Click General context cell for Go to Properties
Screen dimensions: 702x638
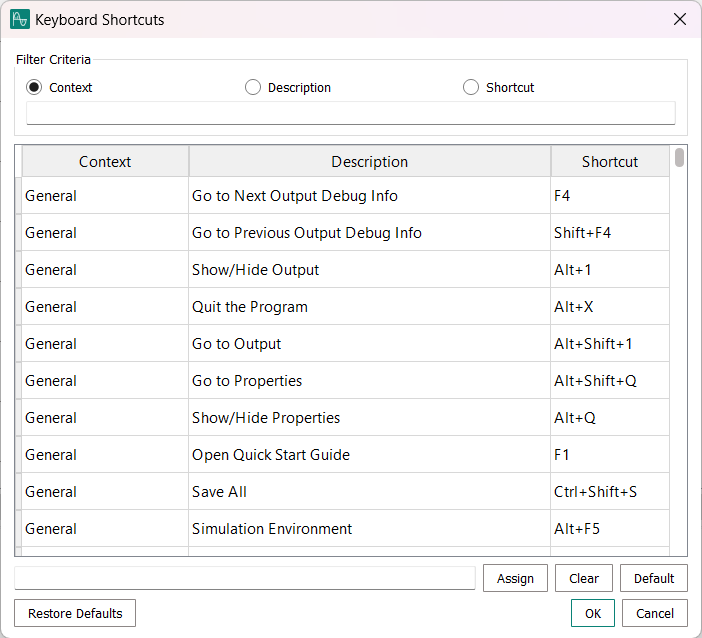105,381
